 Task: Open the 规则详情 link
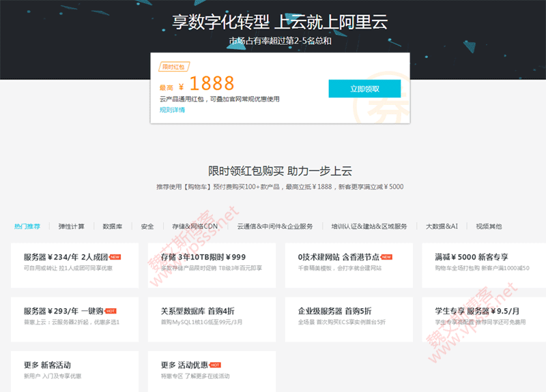coord(172,110)
